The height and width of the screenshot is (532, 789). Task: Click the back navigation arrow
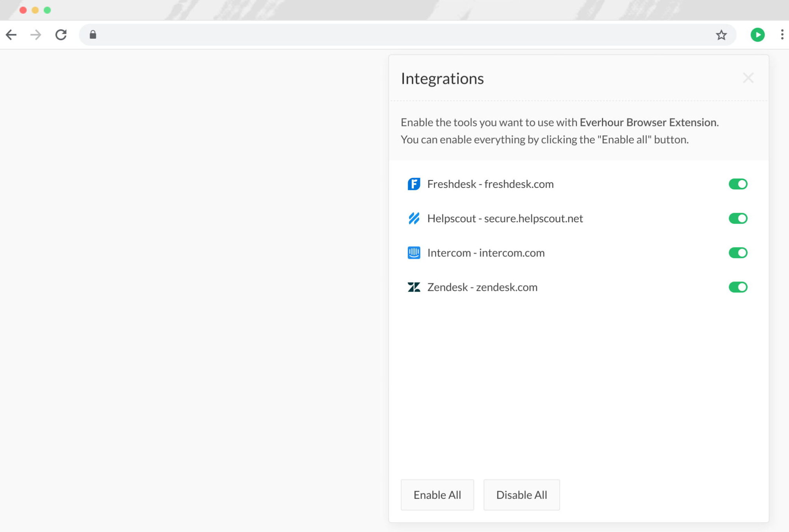click(12, 35)
